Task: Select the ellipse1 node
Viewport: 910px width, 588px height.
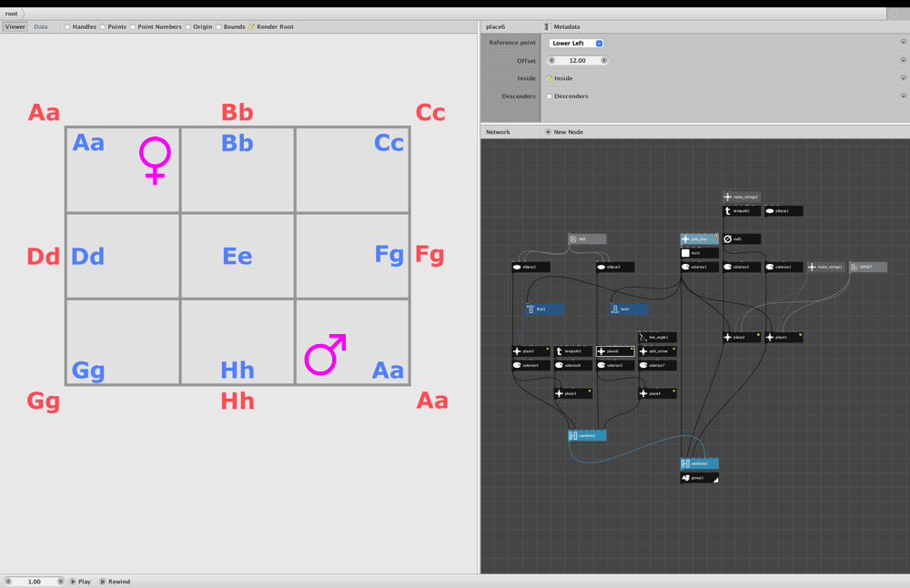Action: [x=784, y=210]
